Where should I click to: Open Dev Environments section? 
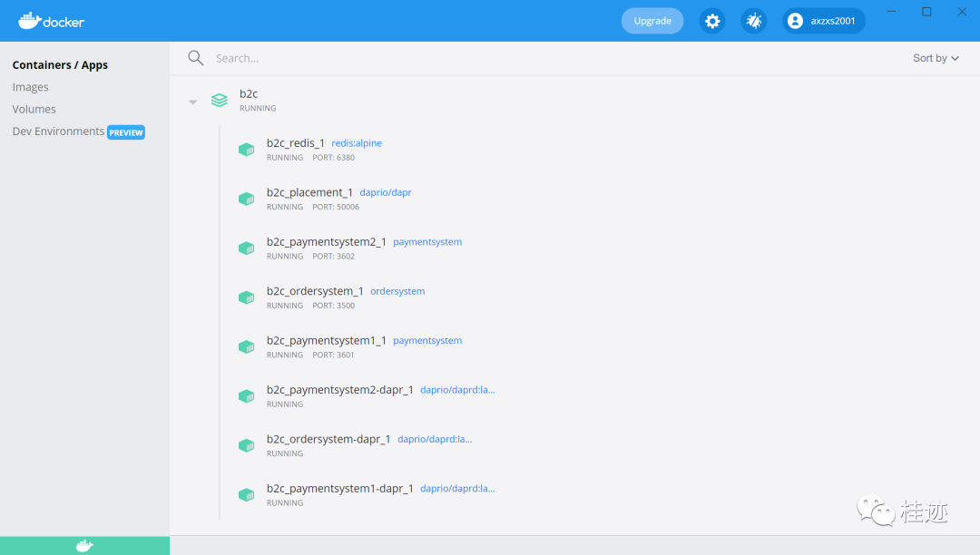tap(58, 131)
